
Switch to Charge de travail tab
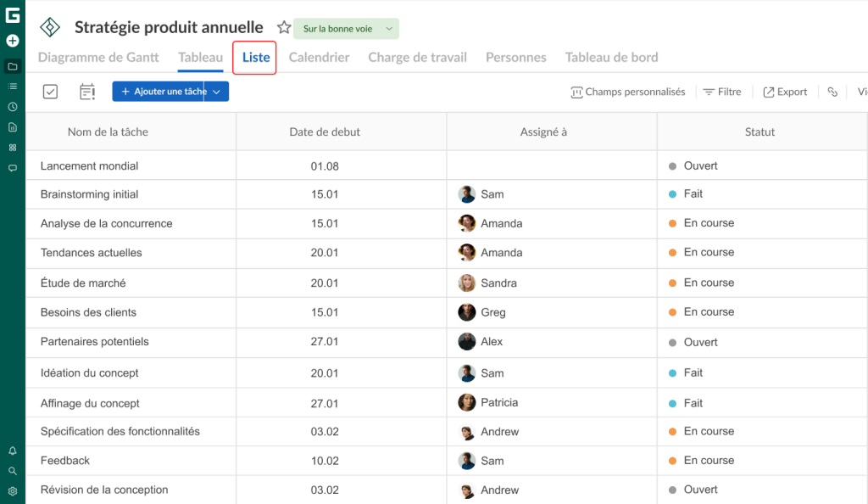click(417, 57)
